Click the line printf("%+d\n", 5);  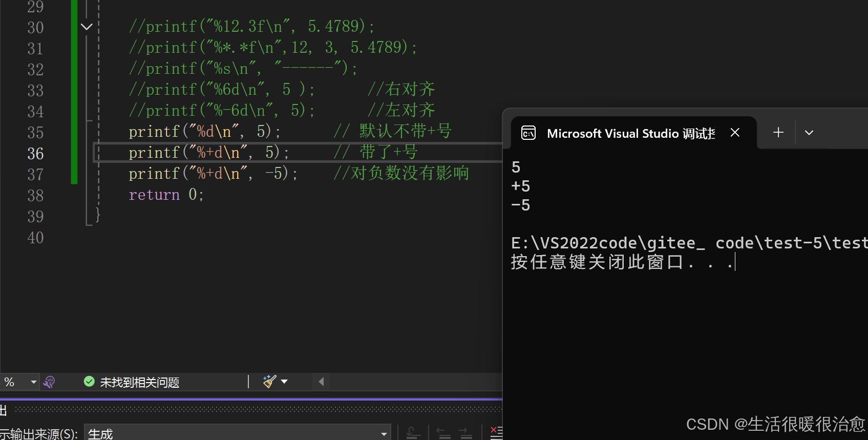[x=209, y=153]
